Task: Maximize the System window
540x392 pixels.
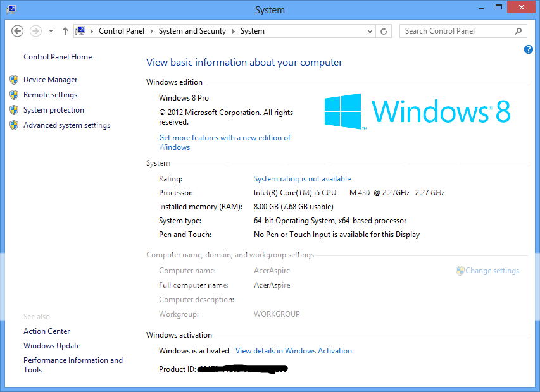Action: click(x=499, y=8)
